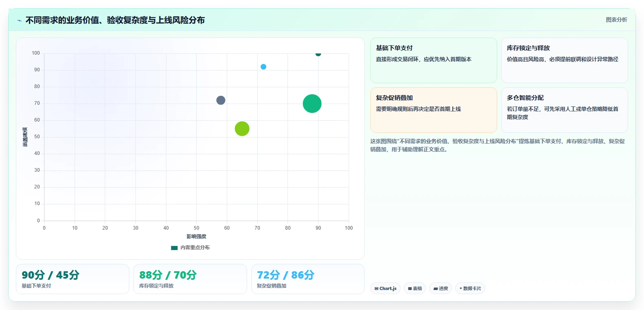Click the 复杂促销叠加 label under 72分
Viewport: 644px width, 310px height.
[272, 286]
